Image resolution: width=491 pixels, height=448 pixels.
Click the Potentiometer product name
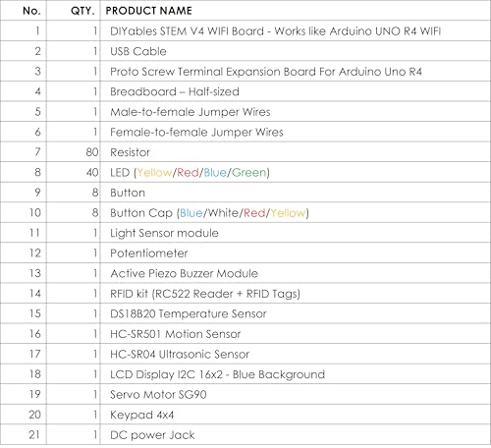(x=149, y=253)
